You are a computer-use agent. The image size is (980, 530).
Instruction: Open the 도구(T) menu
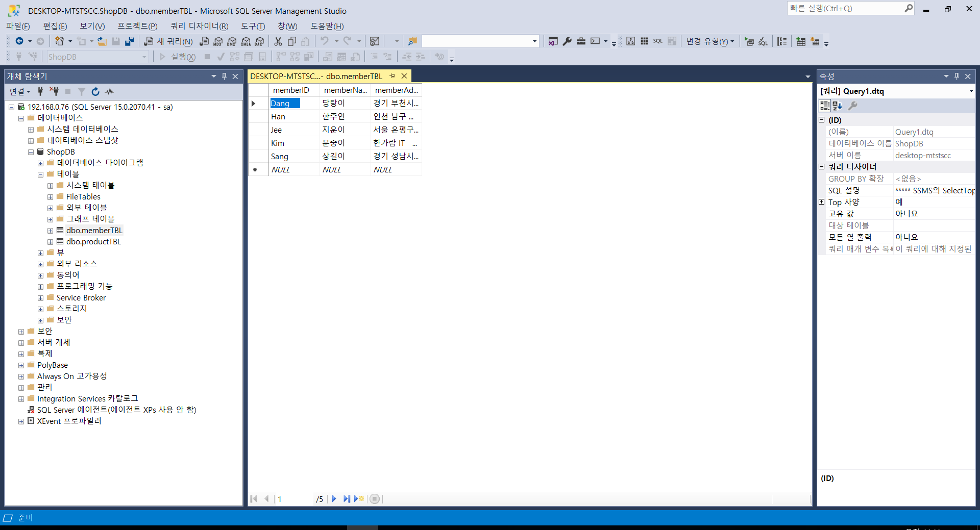pyautogui.click(x=253, y=26)
